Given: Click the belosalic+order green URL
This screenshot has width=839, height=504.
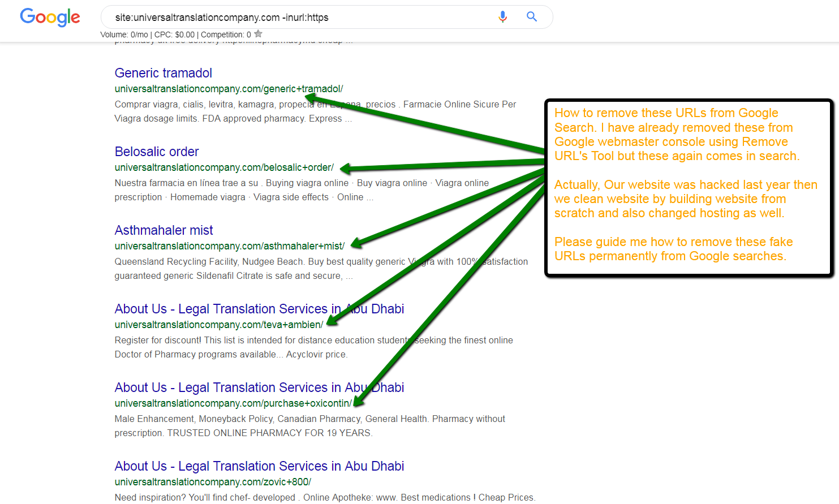Looking at the screenshot, I should pos(224,167).
